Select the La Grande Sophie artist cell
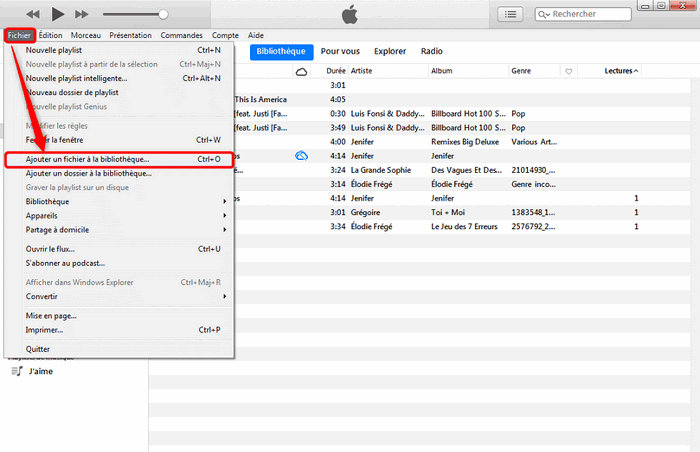This screenshot has width=700, height=452. (380, 170)
